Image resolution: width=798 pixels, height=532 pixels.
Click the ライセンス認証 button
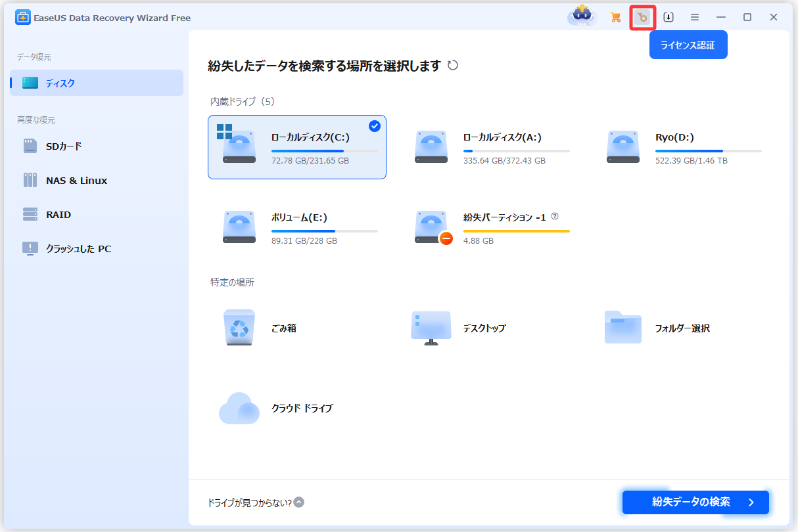click(x=688, y=45)
